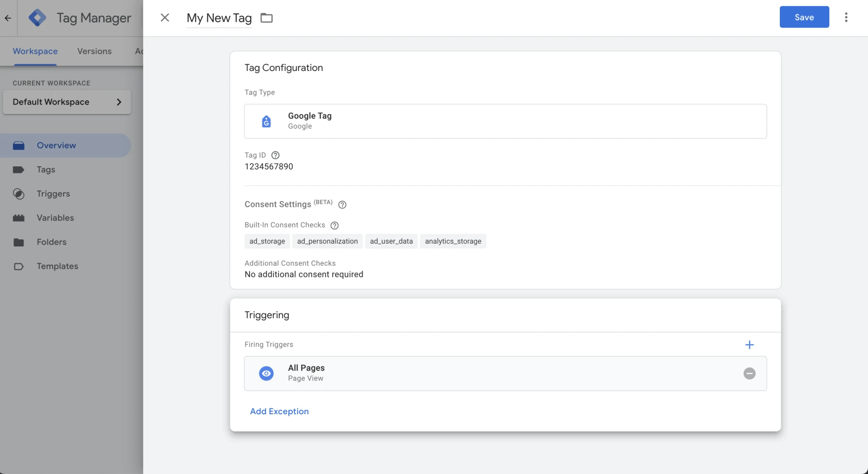This screenshot has width=868, height=474.
Task: Select the Overview sidebar item
Action: 65,146
